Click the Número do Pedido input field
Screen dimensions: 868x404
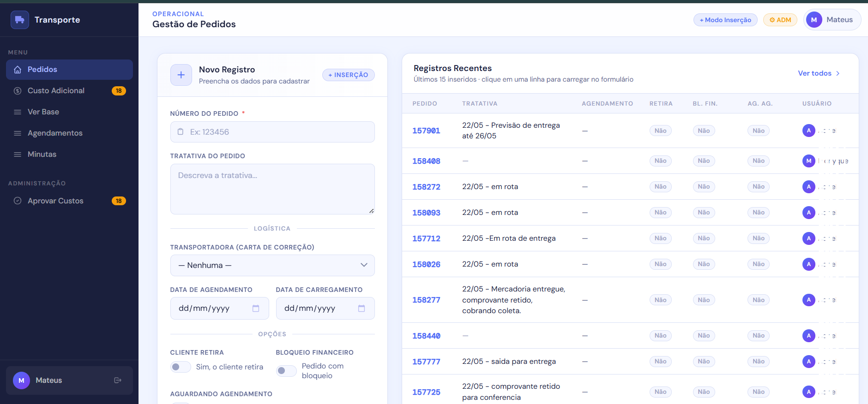point(272,132)
